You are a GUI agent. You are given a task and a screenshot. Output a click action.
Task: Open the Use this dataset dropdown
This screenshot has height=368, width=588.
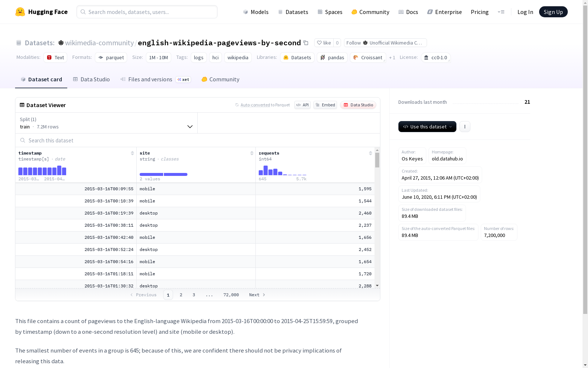(427, 127)
